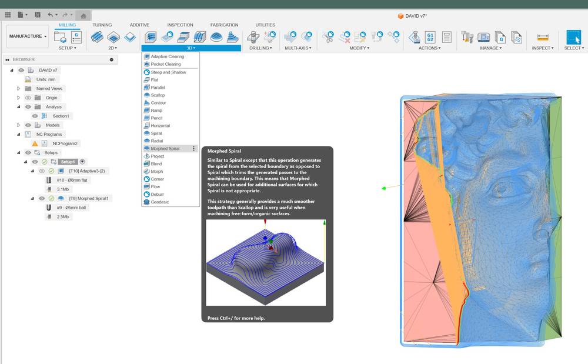Click the Post Library G document icon
The image size is (588, 364).
click(500, 37)
